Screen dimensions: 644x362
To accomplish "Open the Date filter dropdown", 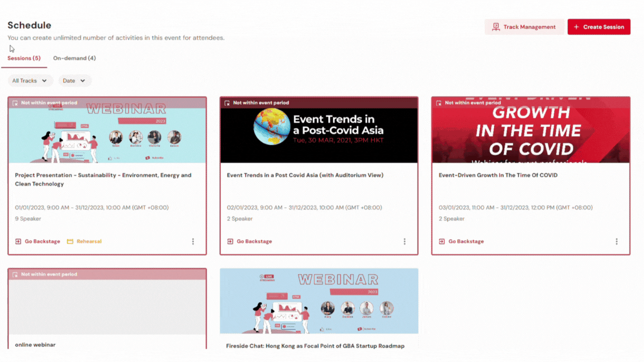I will (x=74, y=81).
